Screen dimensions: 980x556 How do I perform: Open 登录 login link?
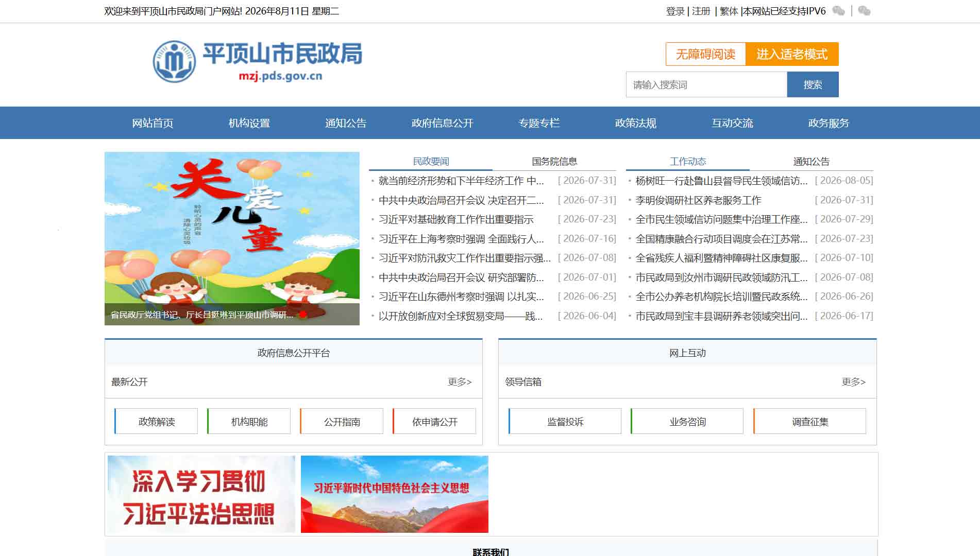(x=675, y=11)
